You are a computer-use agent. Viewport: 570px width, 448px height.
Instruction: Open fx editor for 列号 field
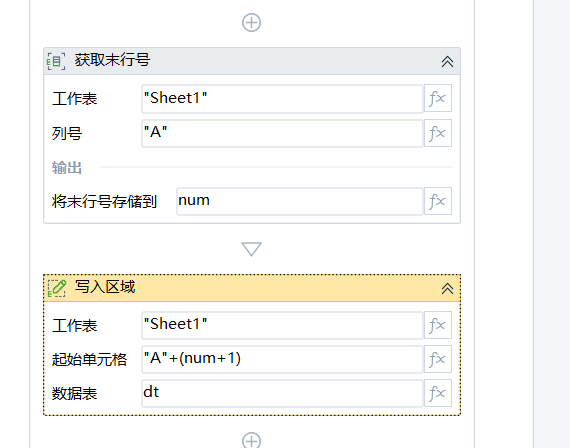438,133
